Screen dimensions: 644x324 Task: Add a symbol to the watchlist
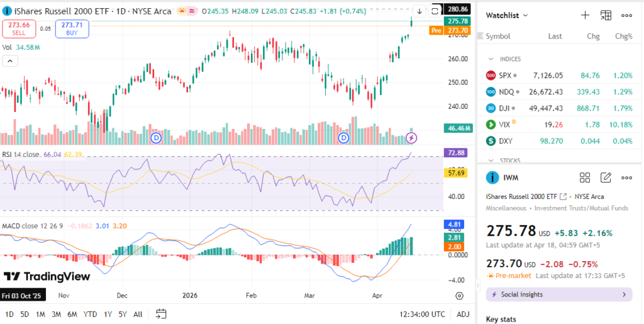coord(585,15)
